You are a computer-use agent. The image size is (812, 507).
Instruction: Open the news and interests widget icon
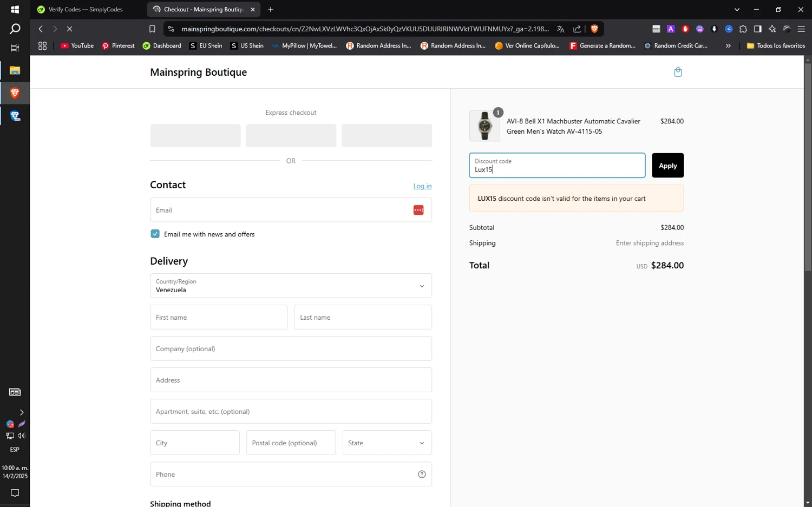point(15,392)
